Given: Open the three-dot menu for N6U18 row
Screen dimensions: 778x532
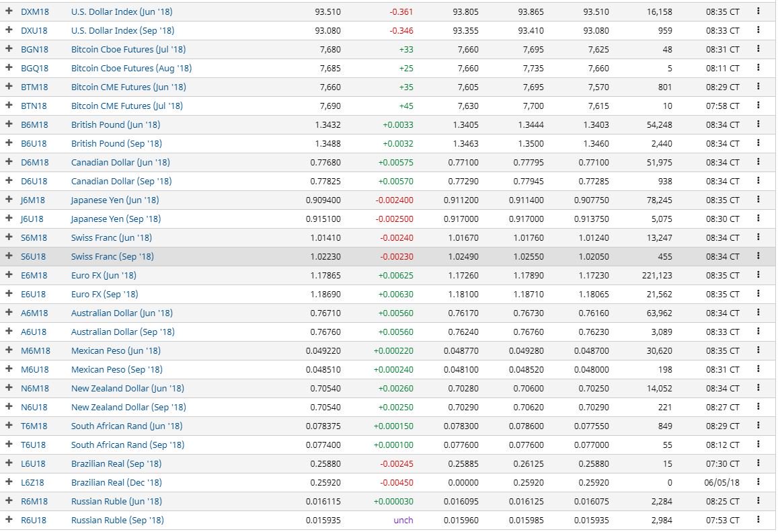Looking at the screenshot, I should 758,407.
